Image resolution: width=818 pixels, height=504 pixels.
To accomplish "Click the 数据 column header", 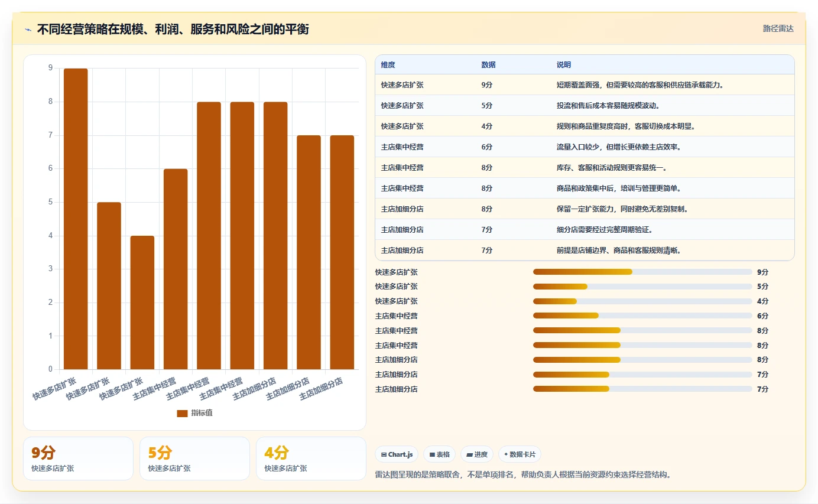I will [489, 64].
